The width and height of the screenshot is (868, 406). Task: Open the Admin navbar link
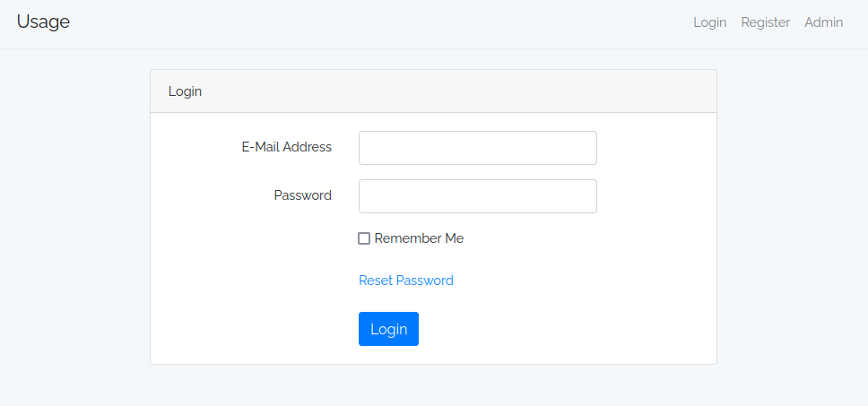pyautogui.click(x=823, y=22)
